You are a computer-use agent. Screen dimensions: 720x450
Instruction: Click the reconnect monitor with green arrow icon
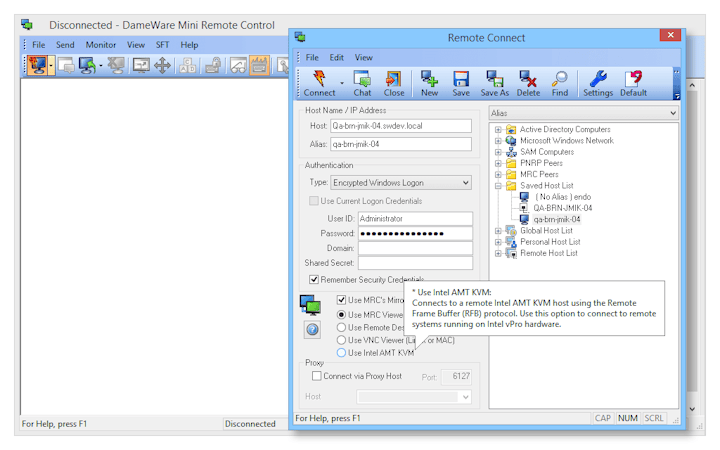click(87, 66)
